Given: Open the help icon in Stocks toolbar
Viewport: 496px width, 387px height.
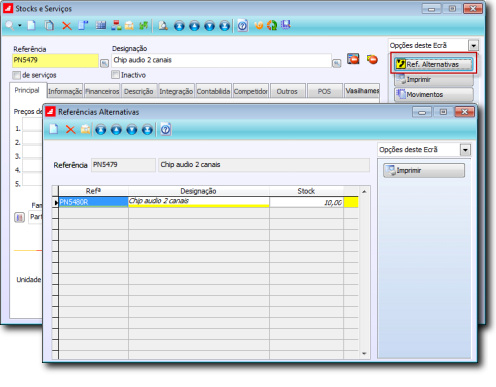Looking at the screenshot, I should coord(243,26).
